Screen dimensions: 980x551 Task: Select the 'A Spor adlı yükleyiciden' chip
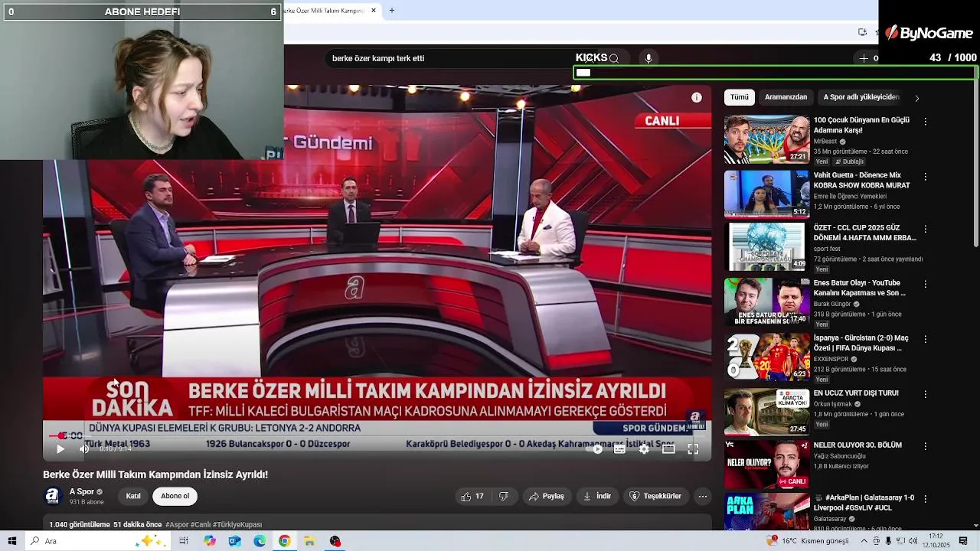pos(861,97)
